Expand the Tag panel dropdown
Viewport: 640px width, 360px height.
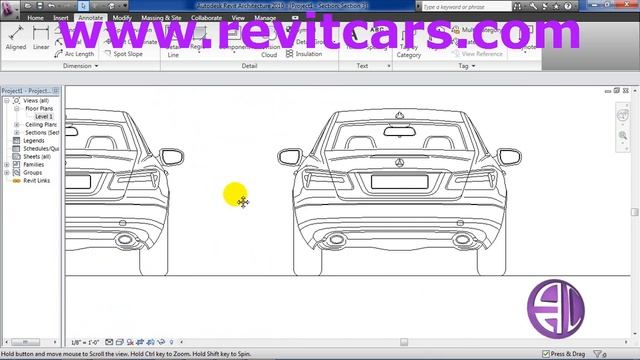click(x=473, y=66)
